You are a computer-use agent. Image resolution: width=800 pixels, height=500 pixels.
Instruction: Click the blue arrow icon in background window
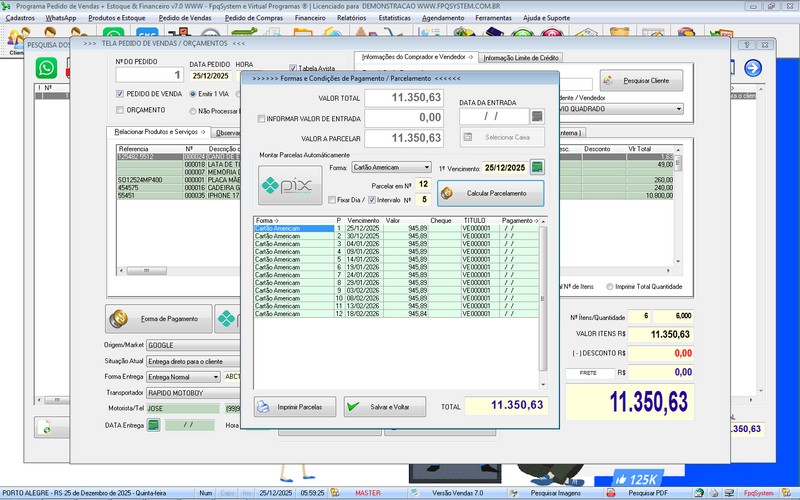[x=753, y=68]
